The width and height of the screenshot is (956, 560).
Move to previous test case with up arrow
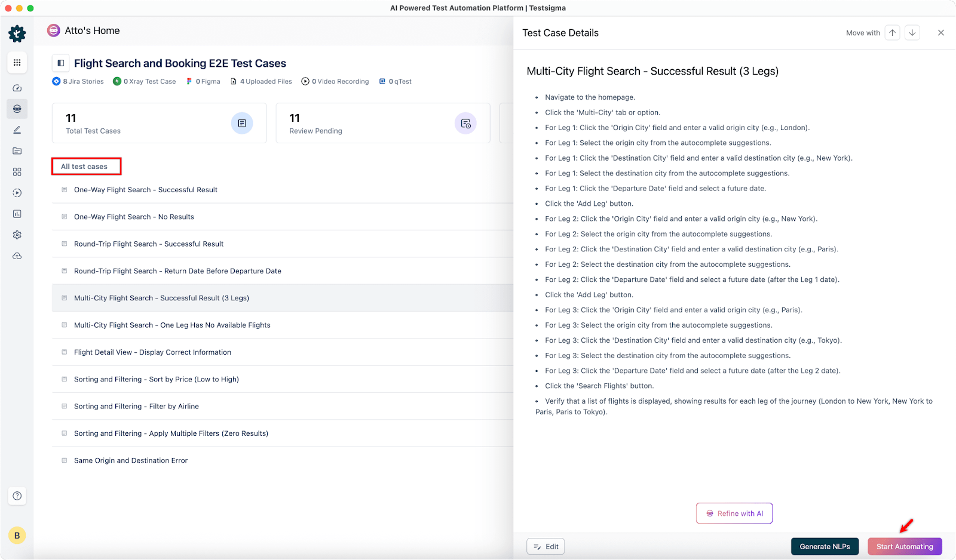(x=892, y=33)
